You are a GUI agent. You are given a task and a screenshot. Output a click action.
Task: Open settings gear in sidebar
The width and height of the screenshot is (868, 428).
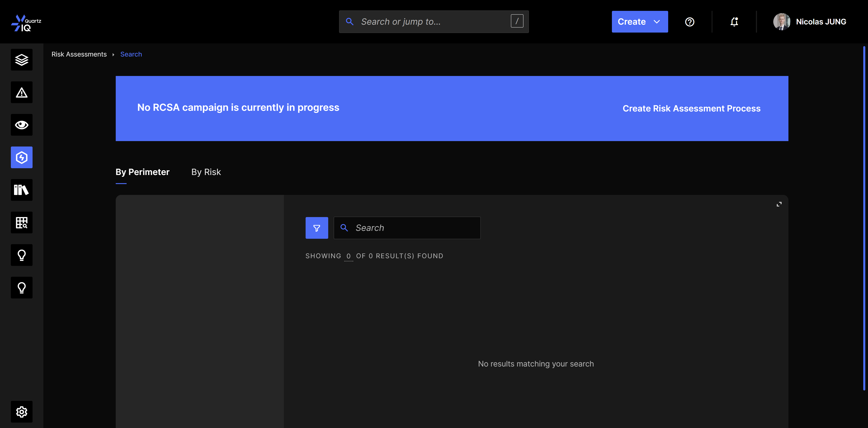tap(21, 411)
